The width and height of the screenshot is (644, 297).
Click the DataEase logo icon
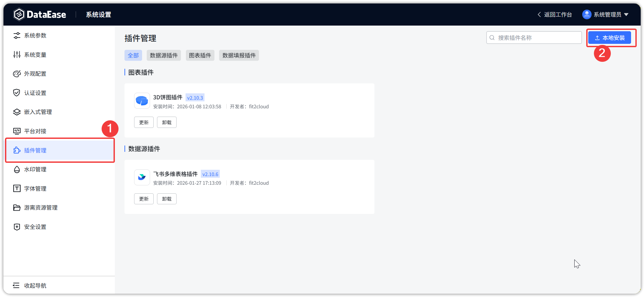tap(19, 14)
